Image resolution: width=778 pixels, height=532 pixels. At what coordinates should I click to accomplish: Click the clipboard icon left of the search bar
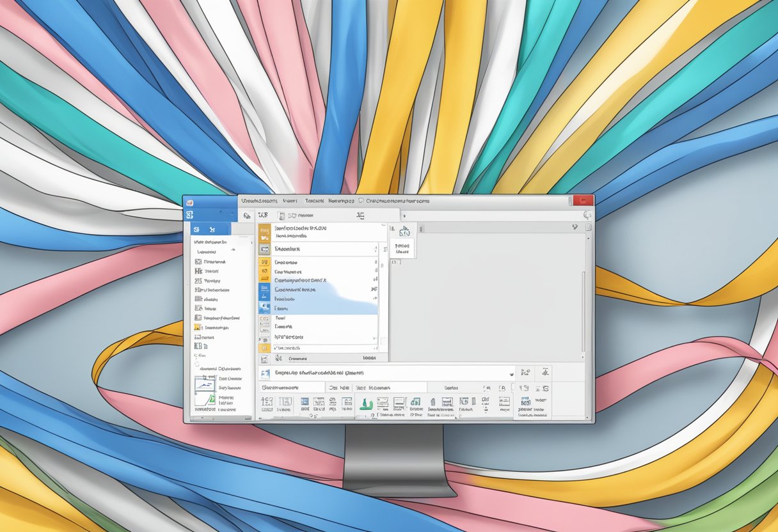coord(264,372)
